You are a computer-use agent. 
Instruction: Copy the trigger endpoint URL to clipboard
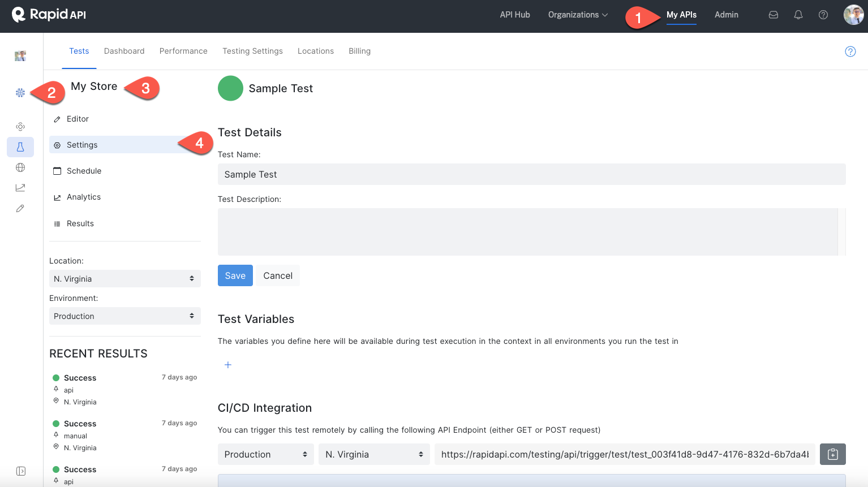833,454
